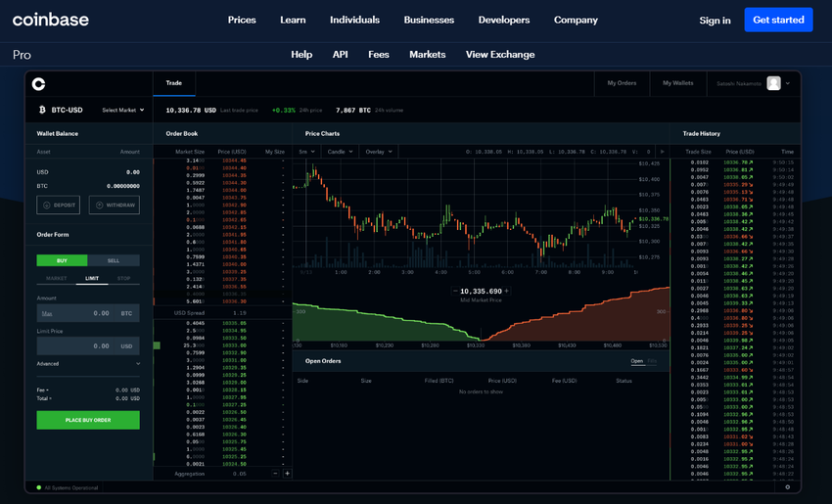Screen dimensions: 832x504
Task: Open the Developers menu
Action: click(504, 21)
